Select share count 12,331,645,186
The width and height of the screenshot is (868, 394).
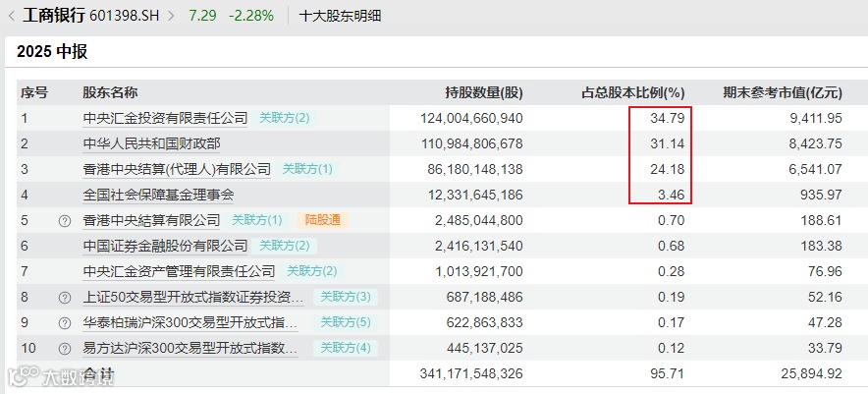pos(475,196)
